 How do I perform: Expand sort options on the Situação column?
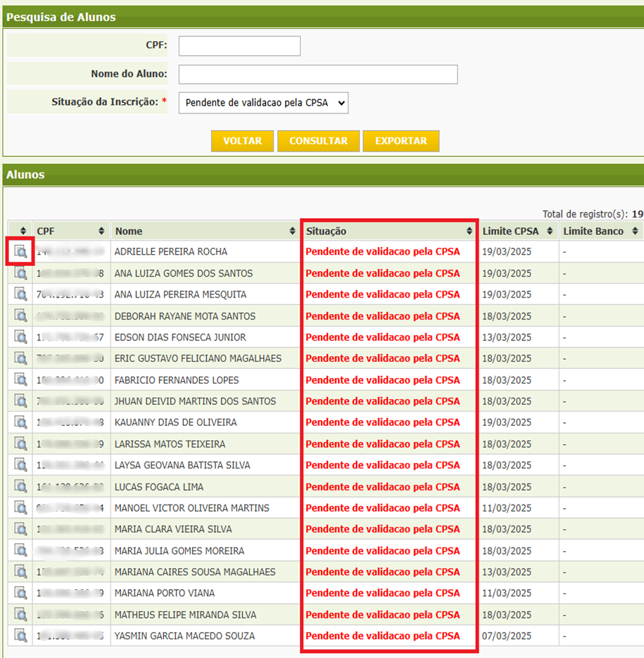470,231
